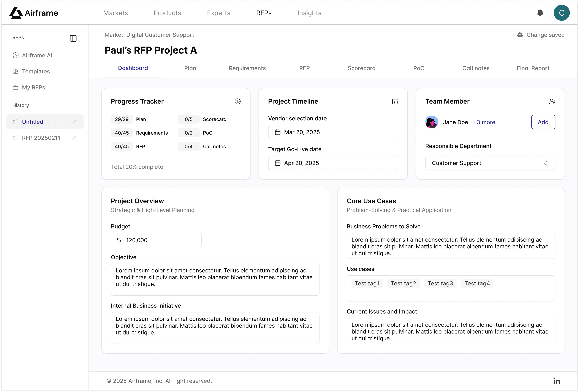
Task: Click the 0/4 Call notes progress badge
Action: pyautogui.click(x=189, y=147)
